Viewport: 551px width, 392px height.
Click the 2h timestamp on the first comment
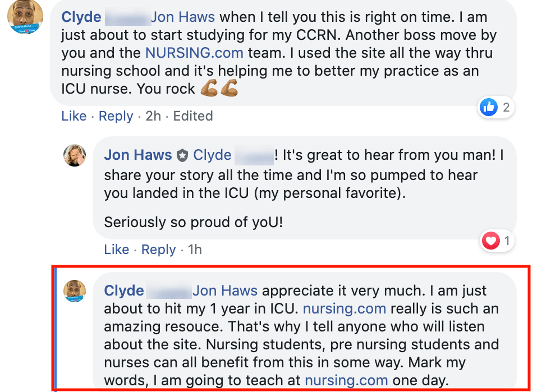coord(153,116)
